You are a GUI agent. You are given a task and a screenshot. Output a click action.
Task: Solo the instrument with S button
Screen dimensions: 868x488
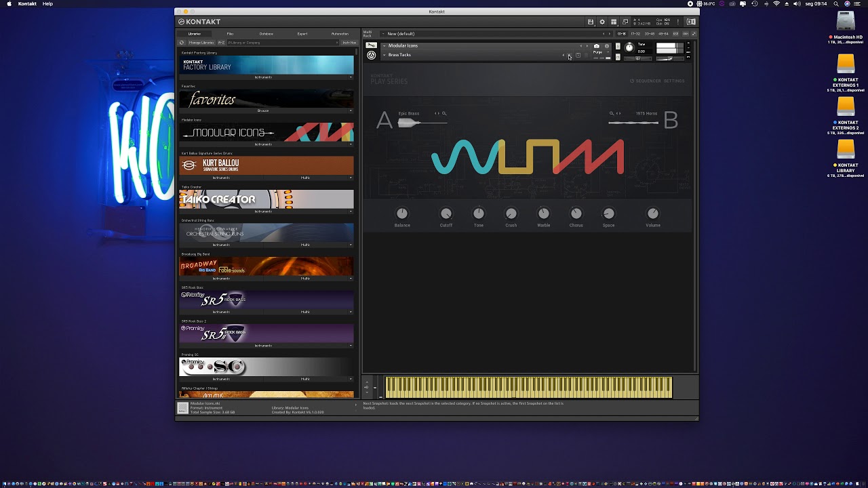pyautogui.click(x=618, y=46)
